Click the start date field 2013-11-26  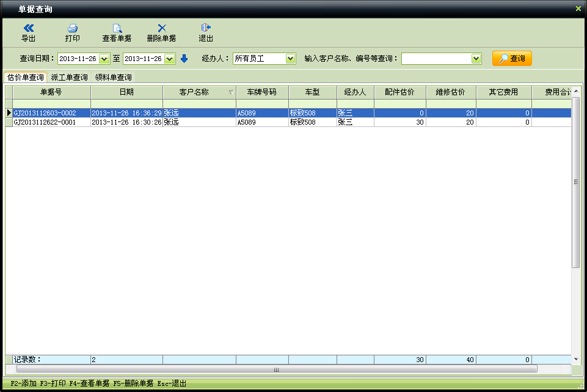[x=78, y=59]
